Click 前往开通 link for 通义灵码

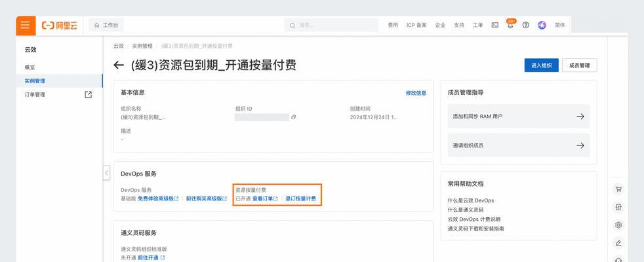click(151, 257)
